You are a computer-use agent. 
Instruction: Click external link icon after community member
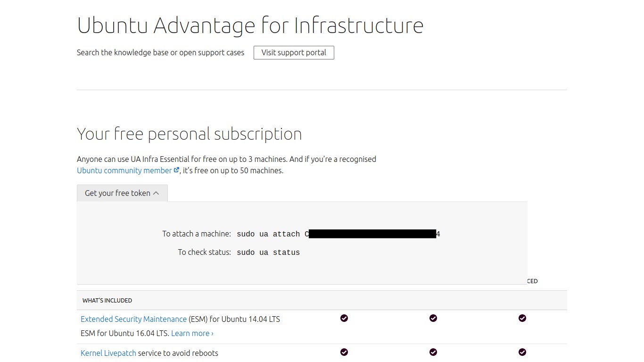tap(176, 170)
